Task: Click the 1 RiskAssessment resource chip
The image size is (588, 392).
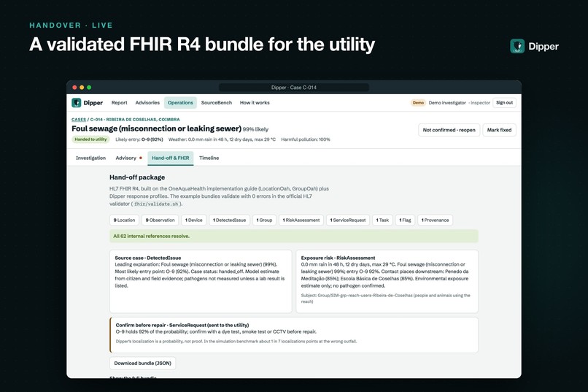Action: pyautogui.click(x=301, y=220)
